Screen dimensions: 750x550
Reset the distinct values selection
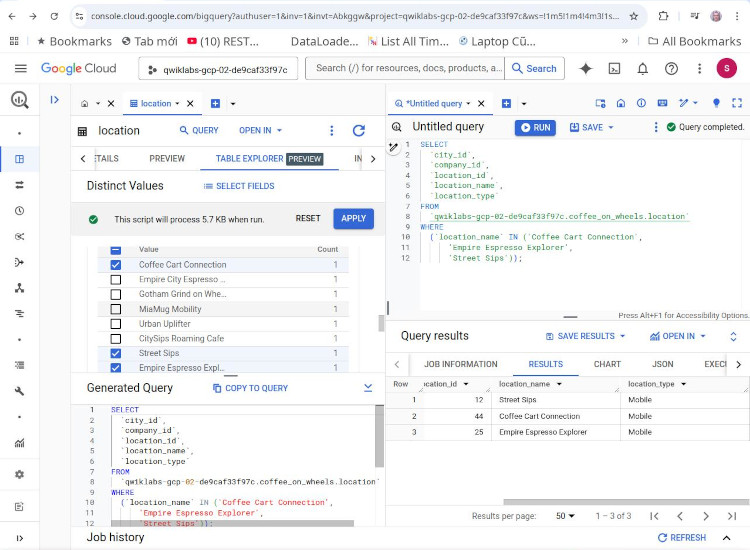coord(308,219)
